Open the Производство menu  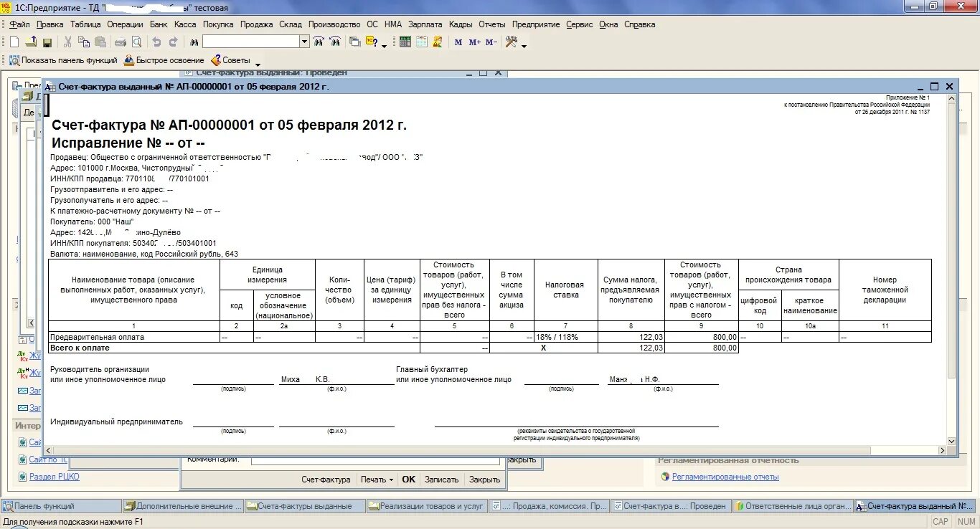tap(334, 24)
